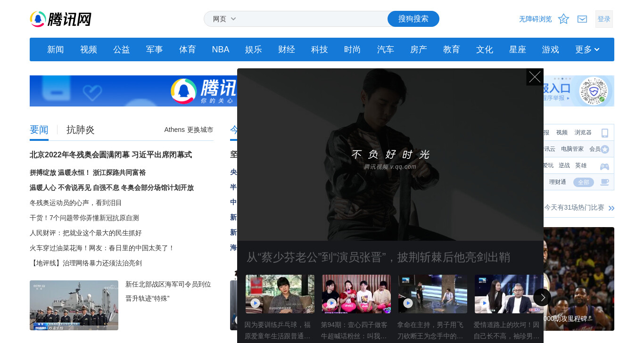Image resolution: width=644 pixels, height=343 pixels.
Task: Open the 网页 search type dropdown
Action: pos(224,19)
